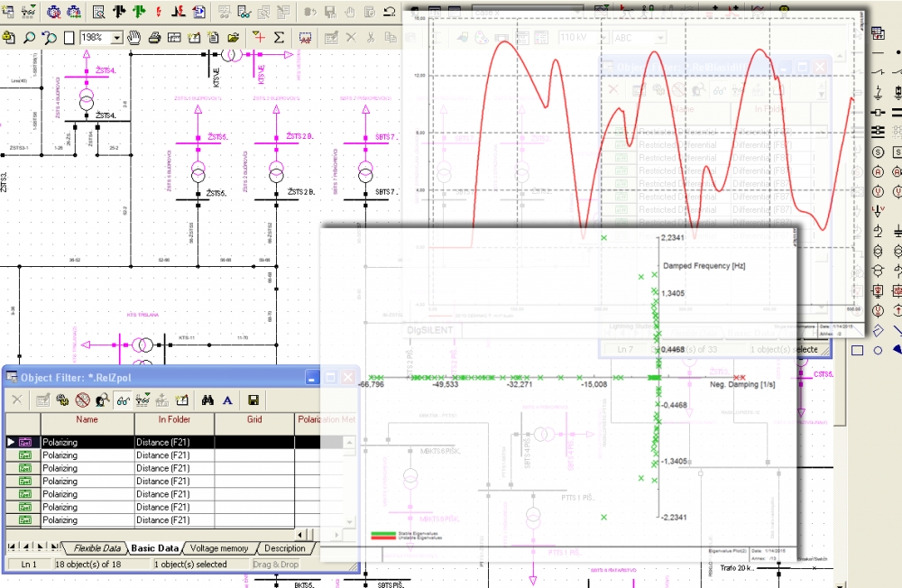
Task: Click Distance (F21) cell in second row
Action: coord(174,455)
